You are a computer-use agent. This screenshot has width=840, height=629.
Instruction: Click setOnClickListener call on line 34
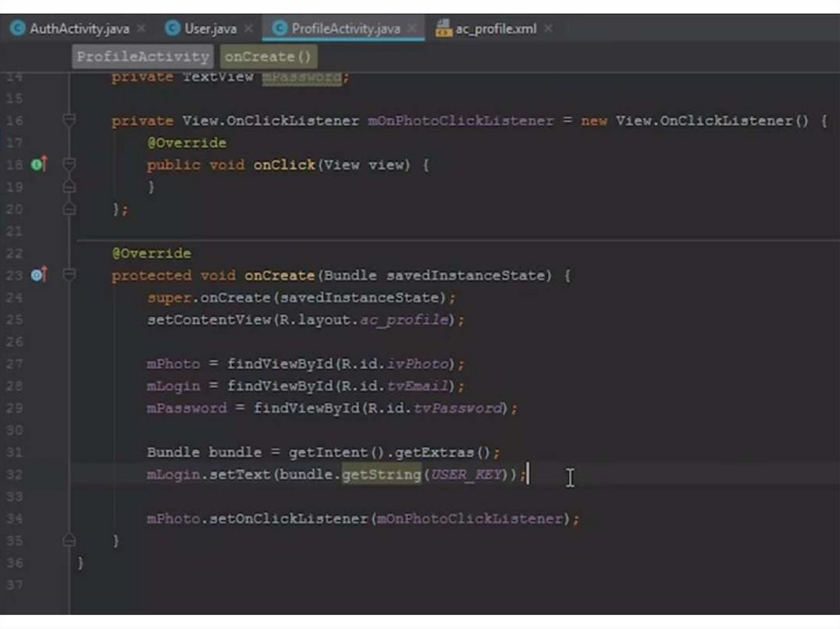click(x=288, y=518)
